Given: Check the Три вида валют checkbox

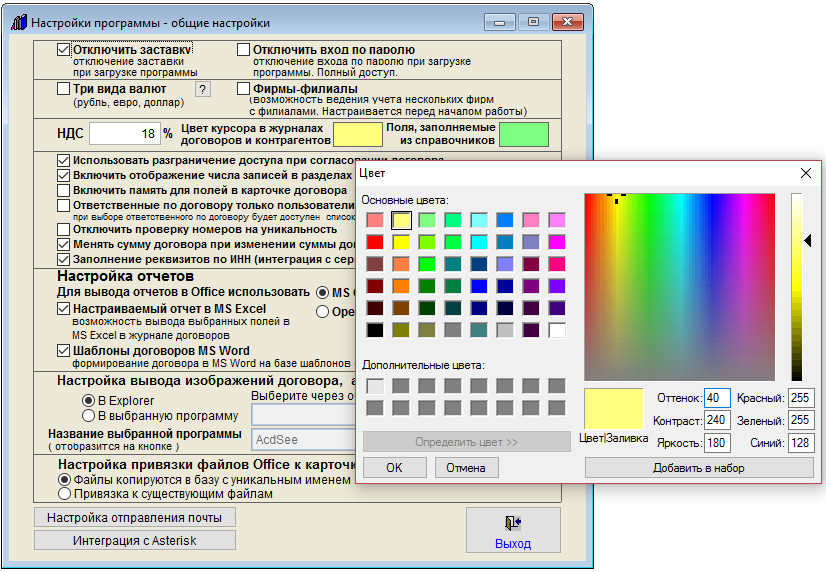Looking at the screenshot, I should 64,89.
